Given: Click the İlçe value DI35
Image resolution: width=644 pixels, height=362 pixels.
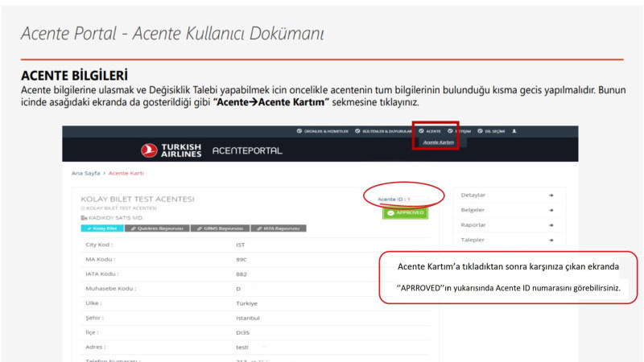Looking at the screenshot, I should [x=242, y=333].
